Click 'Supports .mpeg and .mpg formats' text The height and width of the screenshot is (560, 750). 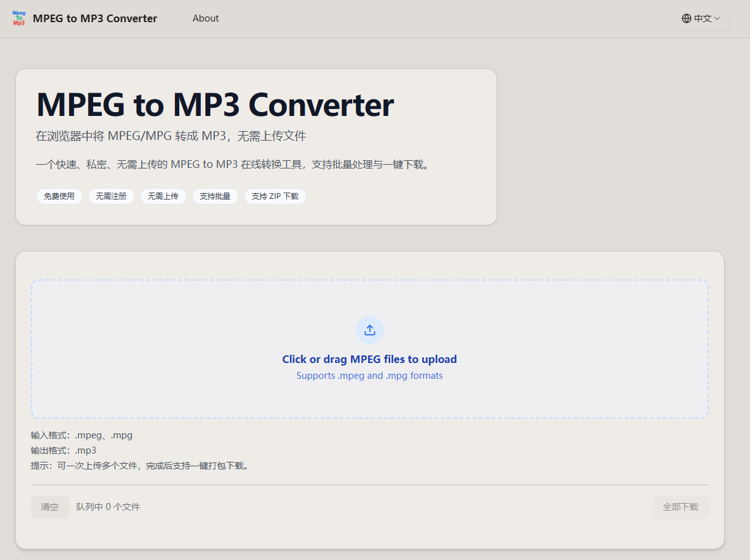(x=369, y=376)
